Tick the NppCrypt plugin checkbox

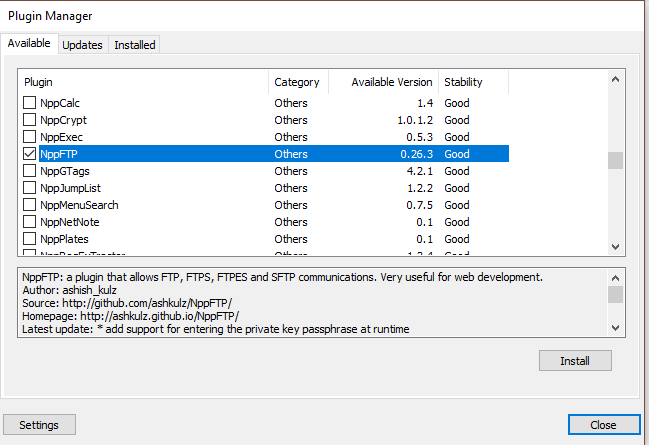(29, 120)
